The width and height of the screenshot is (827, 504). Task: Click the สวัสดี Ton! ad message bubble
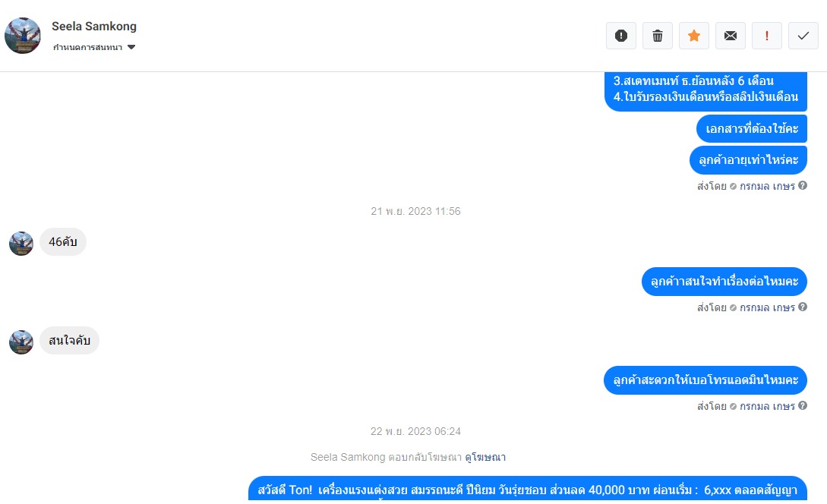coord(528,490)
